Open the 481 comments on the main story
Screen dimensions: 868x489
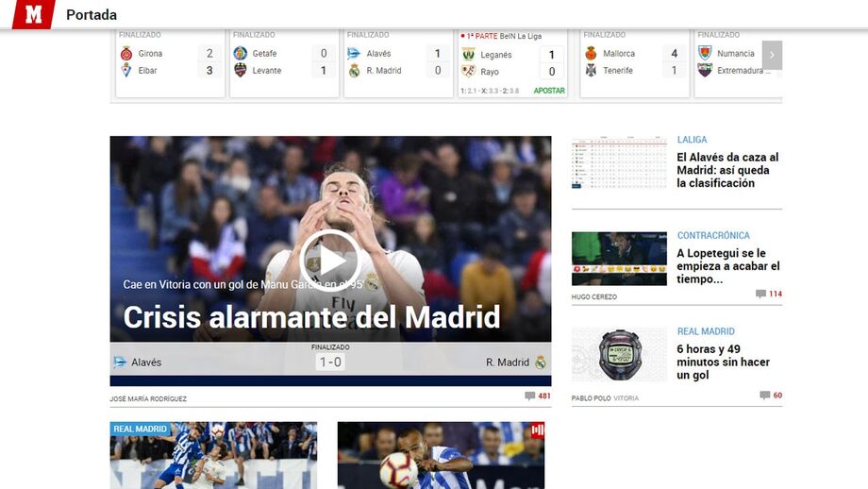(x=538, y=396)
